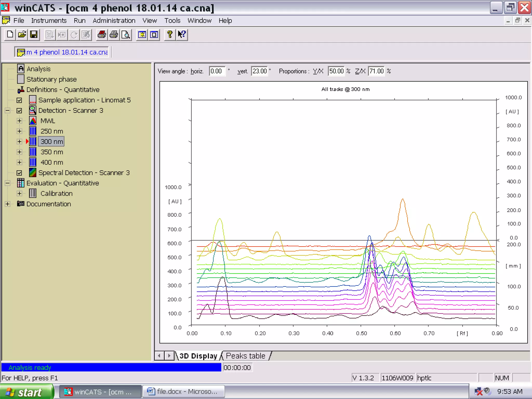Click the right tab scroll arrow button
The image size is (532, 399).
coord(169,356)
